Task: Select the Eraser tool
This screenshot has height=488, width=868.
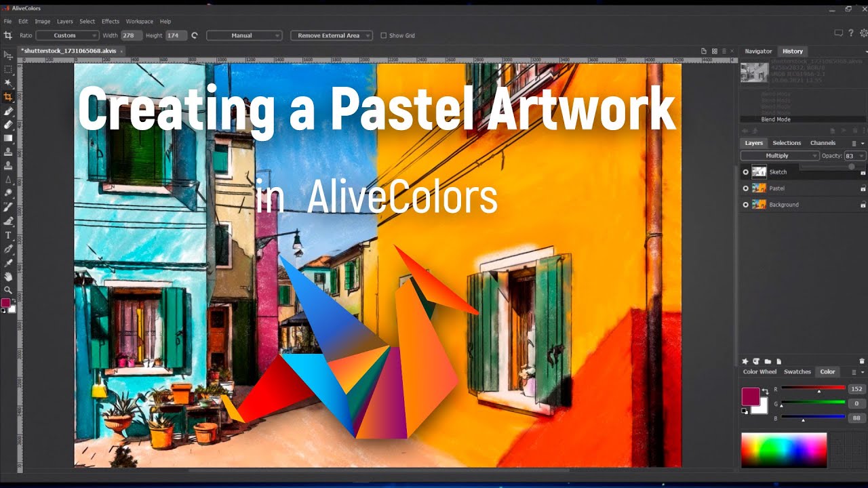Action: tap(8, 125)
